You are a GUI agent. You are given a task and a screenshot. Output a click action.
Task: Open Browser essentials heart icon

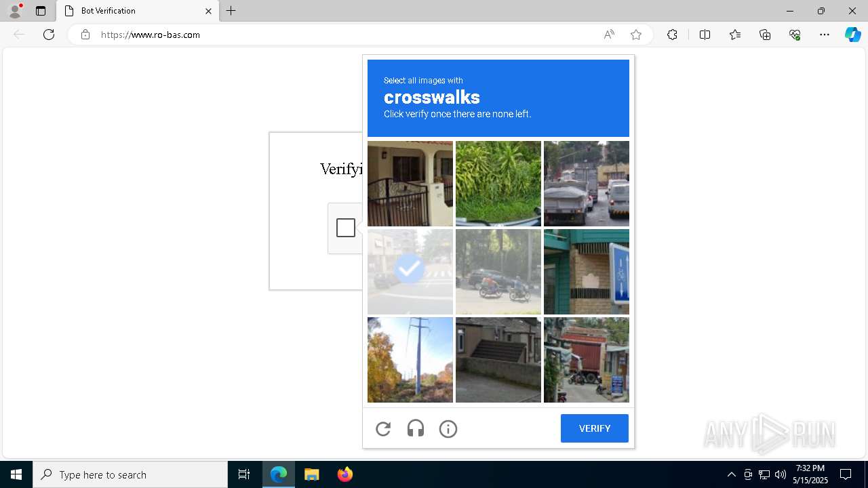pyautogui.click(x=795, y=35)
